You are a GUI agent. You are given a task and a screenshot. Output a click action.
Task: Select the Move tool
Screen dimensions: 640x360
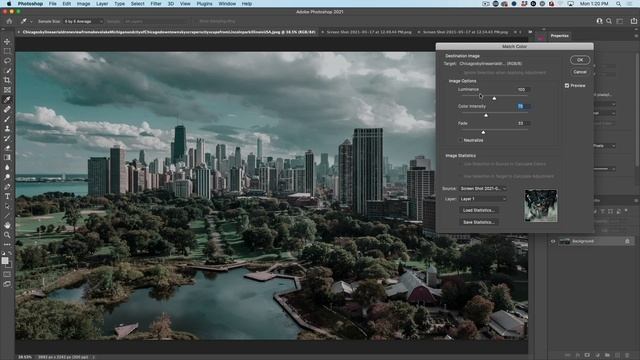[x=7, y=41]
